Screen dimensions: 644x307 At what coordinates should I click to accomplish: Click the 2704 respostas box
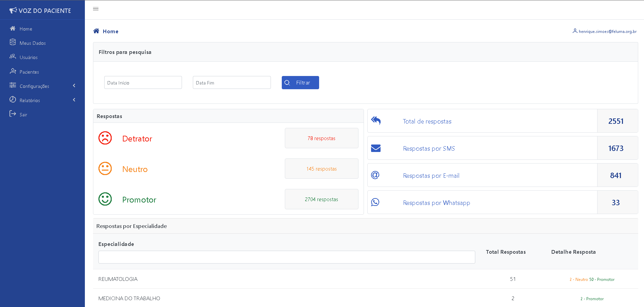click(x=321, y=199)
